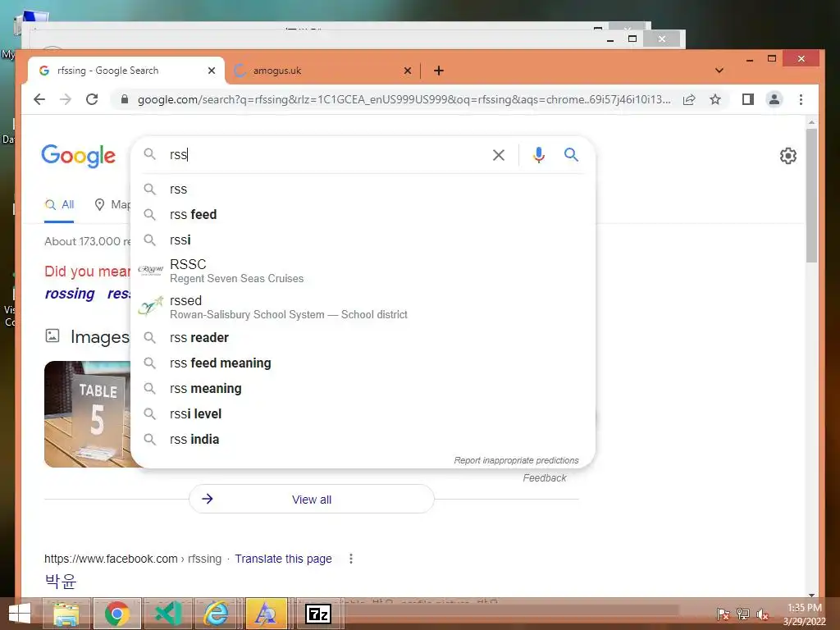This screenshot has width=840, height=630.
Task: Click the Chrome taskbar icon
Action: [117, 614]
